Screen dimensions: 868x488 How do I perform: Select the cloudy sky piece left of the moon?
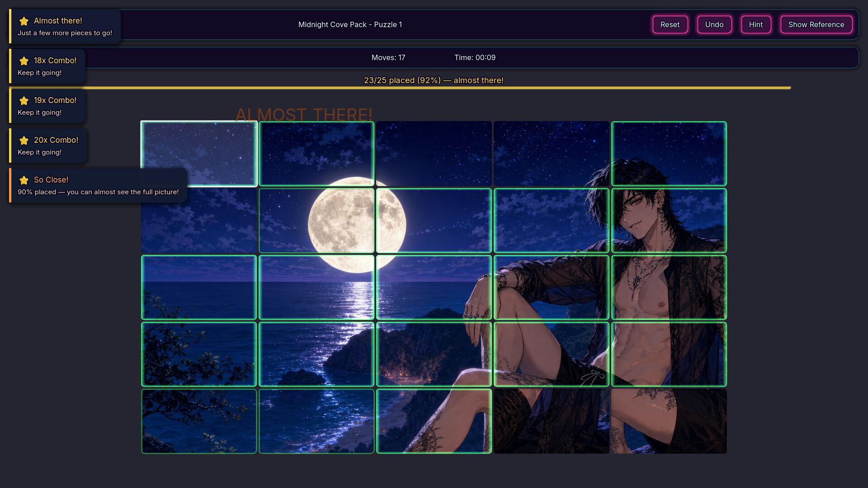[x=199, y=221]
